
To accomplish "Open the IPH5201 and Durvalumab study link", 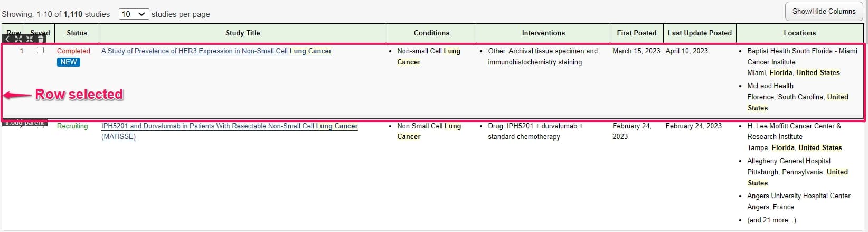I will [x=229, y=126].
